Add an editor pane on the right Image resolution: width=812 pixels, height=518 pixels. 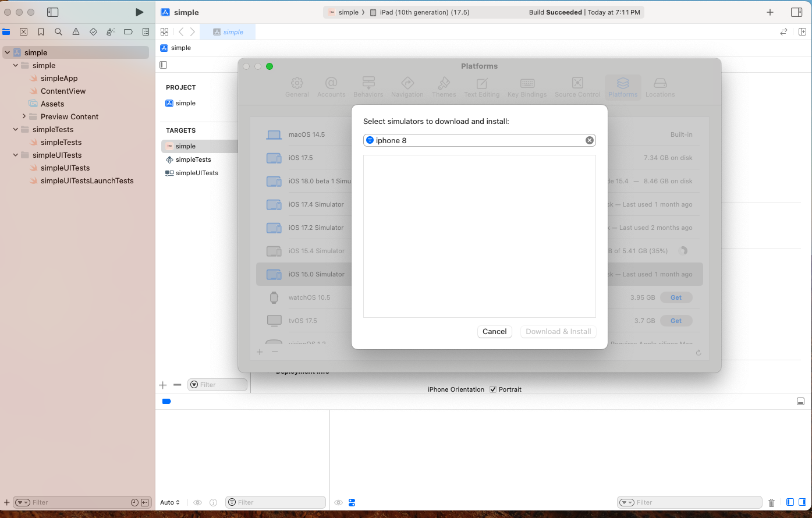point(802,32)
